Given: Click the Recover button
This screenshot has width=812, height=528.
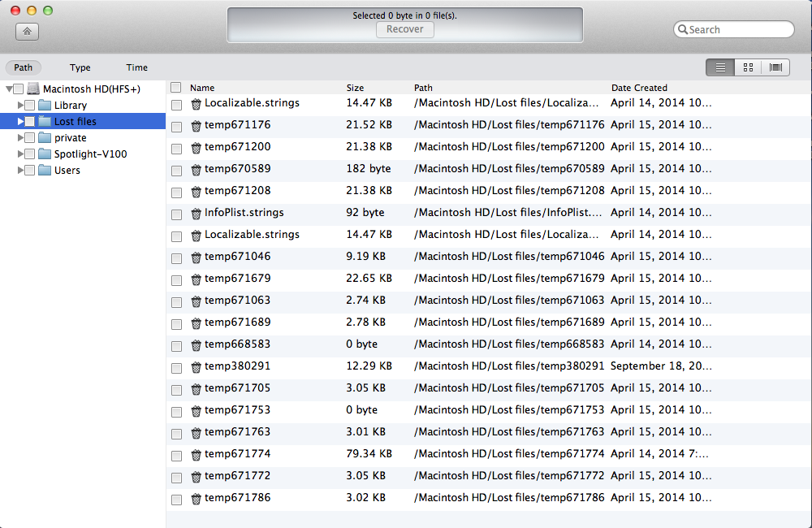Looking at the screenshot, I should pos(405,29).
